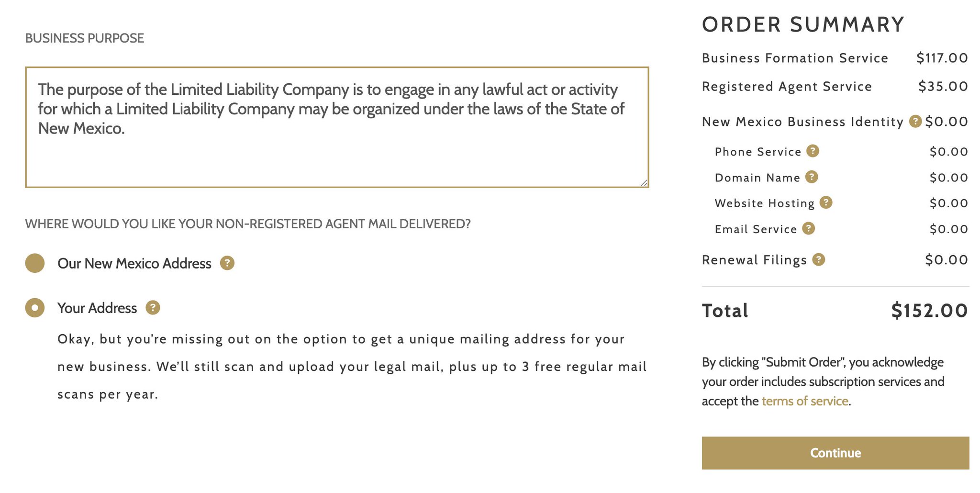Click help icon next to Your Address
Image resolution: width=980 pixels, height=493 pixels.
pos(153,308)
